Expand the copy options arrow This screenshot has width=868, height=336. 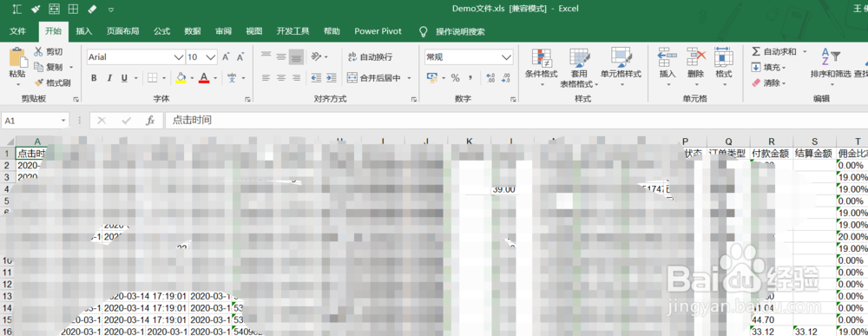tap(71, 67)
